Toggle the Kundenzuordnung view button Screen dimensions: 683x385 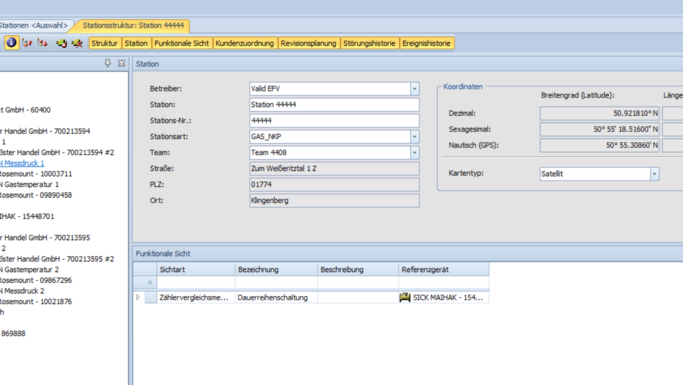pos(245,43)
